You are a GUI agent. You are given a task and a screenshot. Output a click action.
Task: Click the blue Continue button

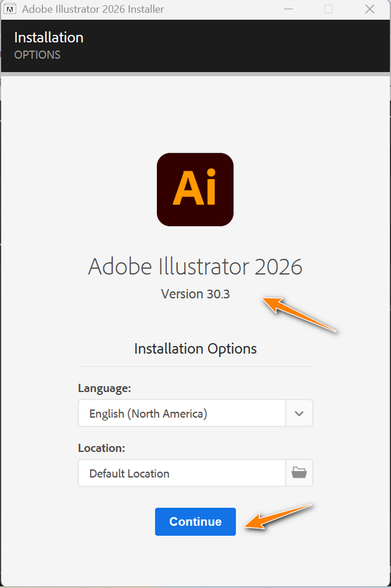pyautogui.click(x=195, y=521)
